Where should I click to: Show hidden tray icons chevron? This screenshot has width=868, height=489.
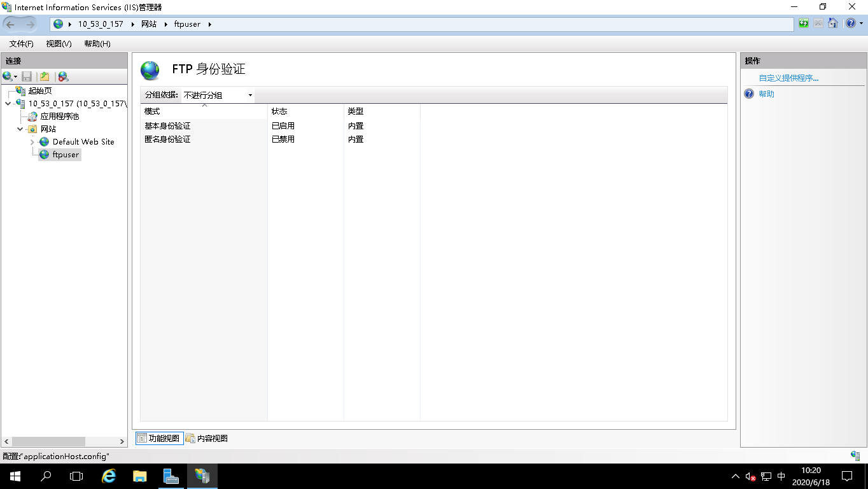[736, 476]
